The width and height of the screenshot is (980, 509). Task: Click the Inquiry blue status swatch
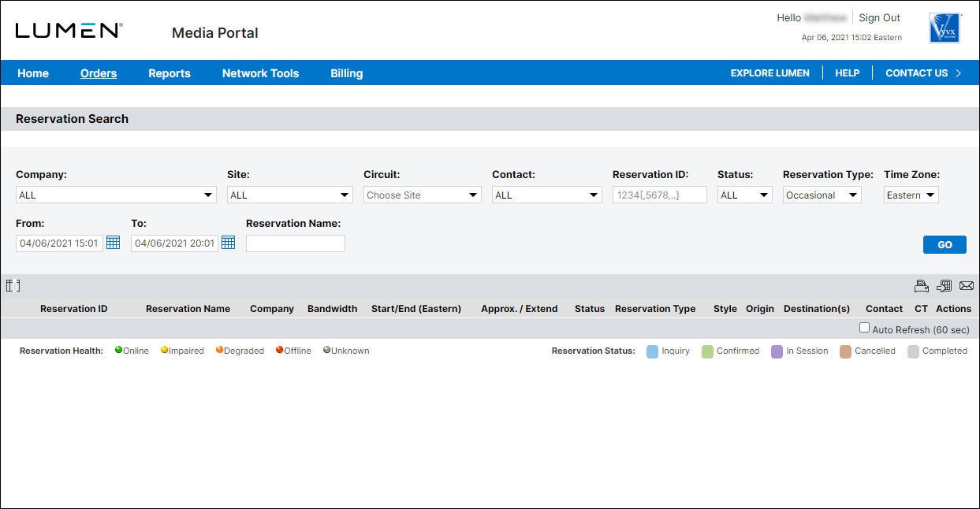[653, 351]
